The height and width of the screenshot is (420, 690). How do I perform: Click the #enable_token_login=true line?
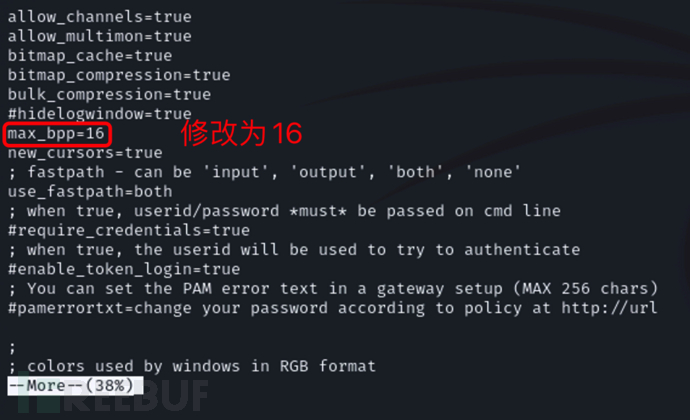pos(123,269)
